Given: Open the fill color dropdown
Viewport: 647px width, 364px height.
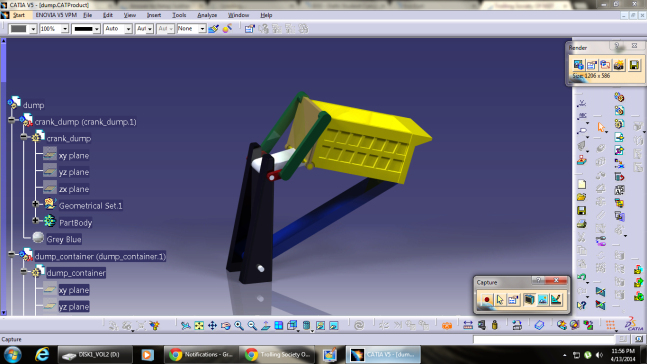Looking at the screenshot, I should (x=33, y=29).
